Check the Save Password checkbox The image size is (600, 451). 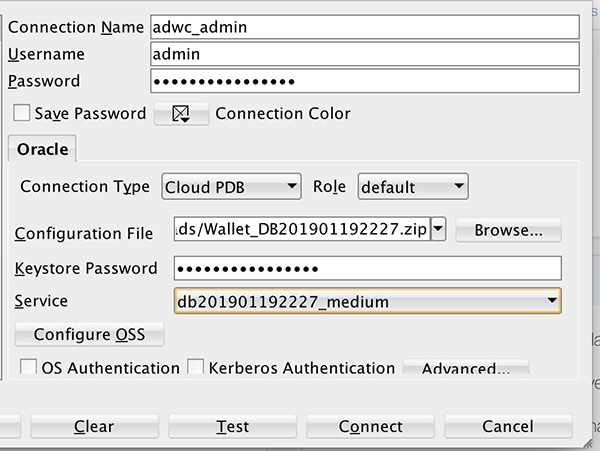[22, 113]
